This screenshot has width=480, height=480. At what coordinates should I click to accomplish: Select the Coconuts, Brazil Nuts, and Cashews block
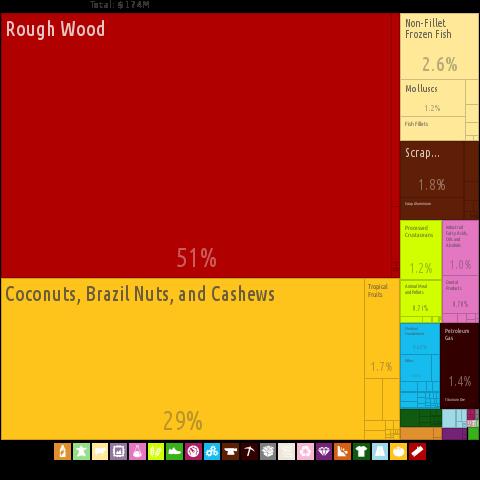pos(182,359)
